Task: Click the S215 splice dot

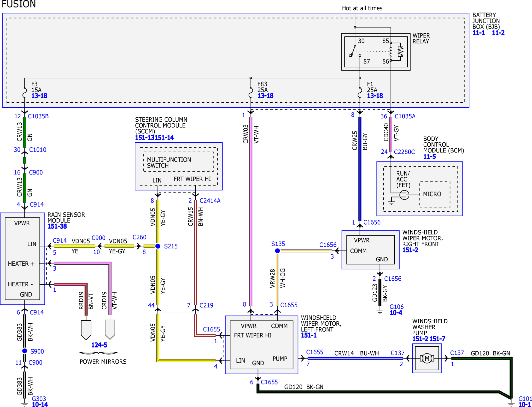Action: point(158,246)
